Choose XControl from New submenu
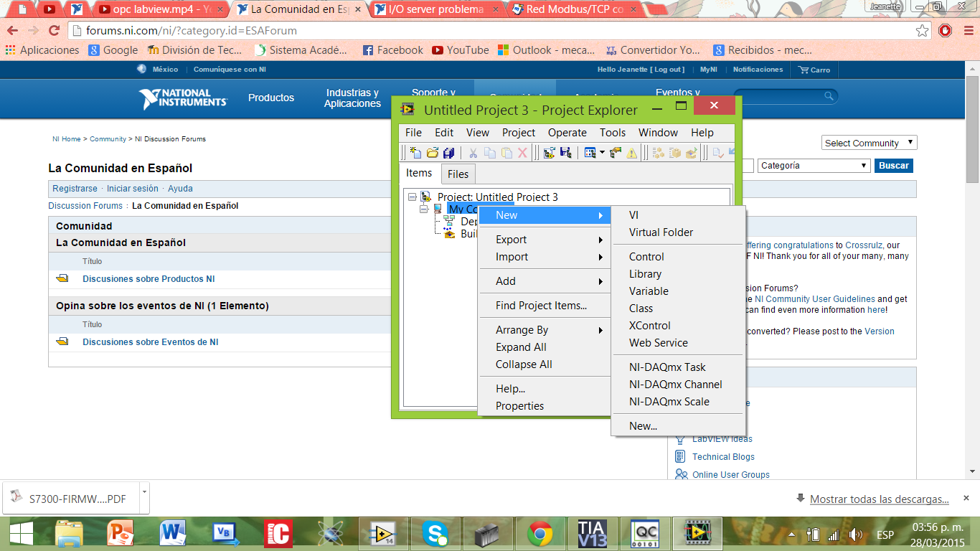 tap(679, 326)
